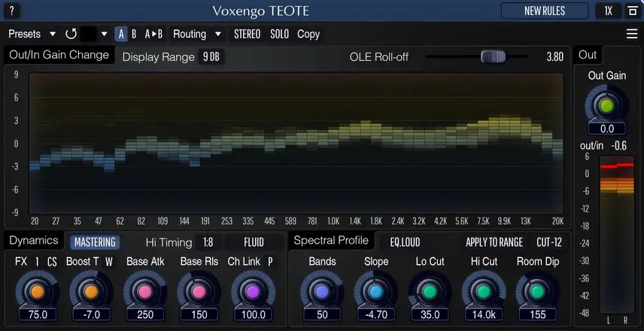The height and width of the screenshot is (331, 644).
Task: Click the Voxengo TEOTE title
Action: [x=260, y=11]
